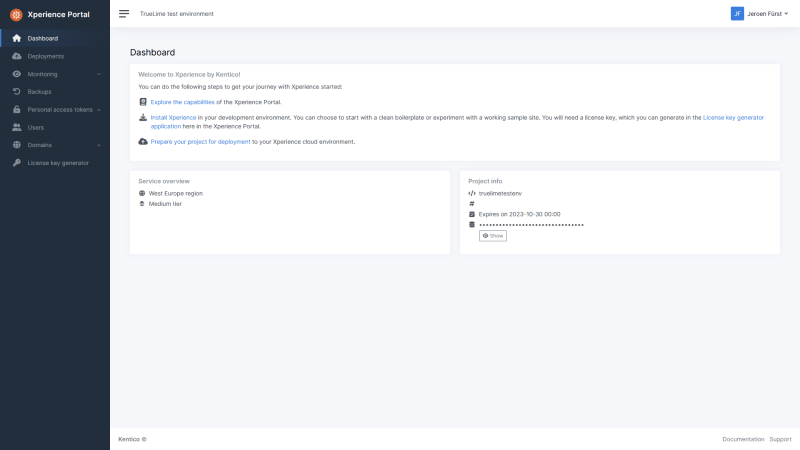800x450 pixels.
Task: Open the License key generator application link
Action: pyautogui.click(x=733, y=117)
